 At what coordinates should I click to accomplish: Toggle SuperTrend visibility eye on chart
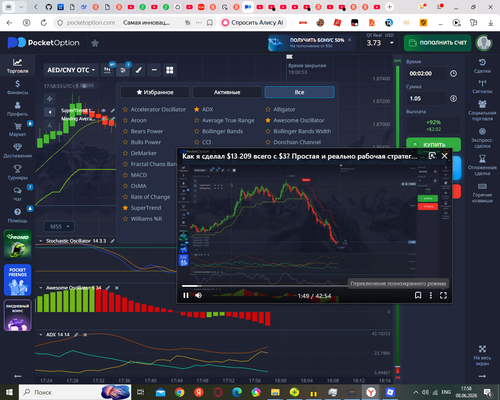(x=104, y=110)
